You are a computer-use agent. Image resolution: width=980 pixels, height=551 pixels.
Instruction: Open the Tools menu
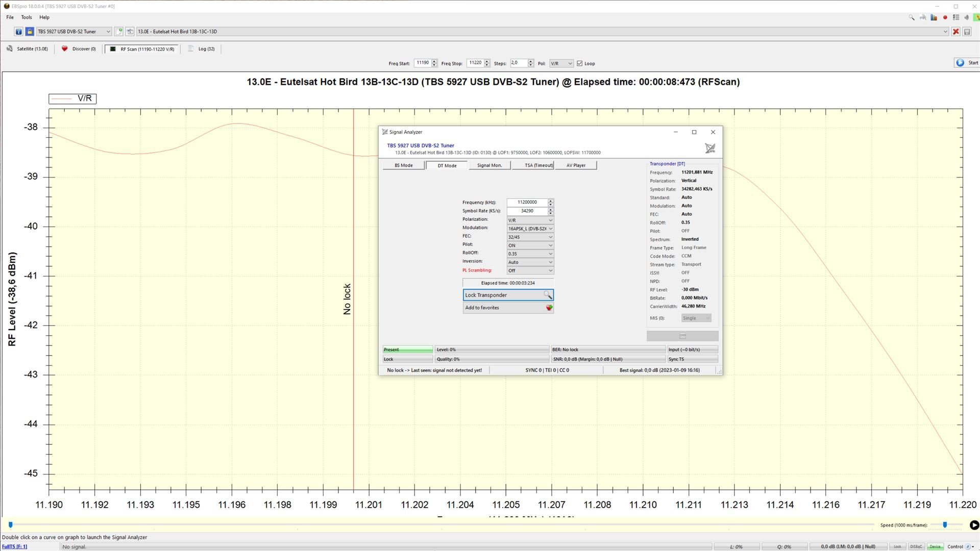click(x=26, y=17)
